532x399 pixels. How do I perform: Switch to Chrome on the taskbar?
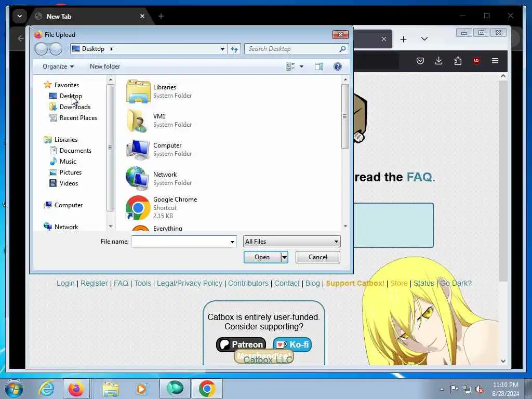(207, 389)
